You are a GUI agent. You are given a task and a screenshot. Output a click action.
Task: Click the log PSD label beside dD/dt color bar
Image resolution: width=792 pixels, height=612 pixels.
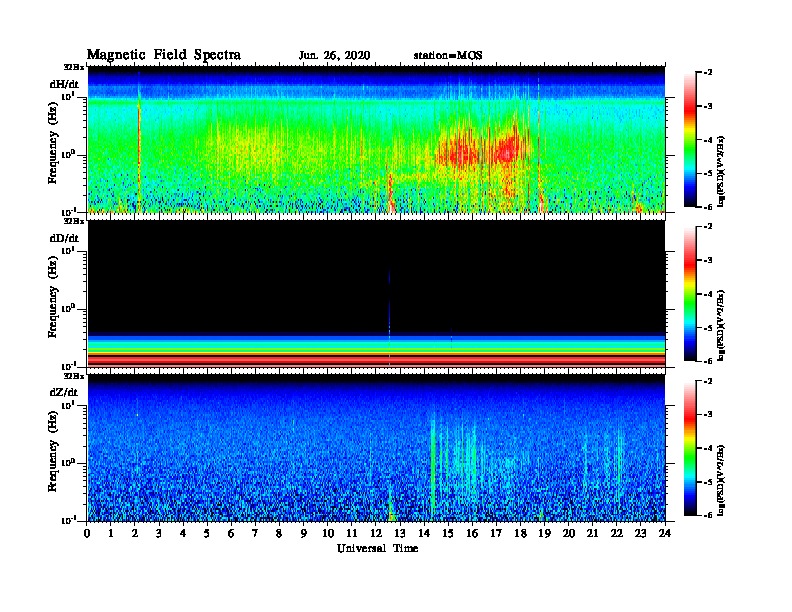click(721, 325)
